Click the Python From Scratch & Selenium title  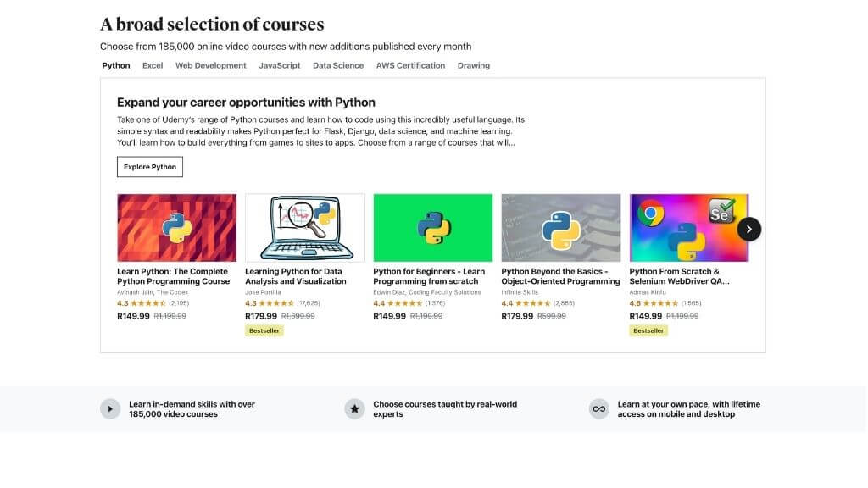[x=679, y=276]
